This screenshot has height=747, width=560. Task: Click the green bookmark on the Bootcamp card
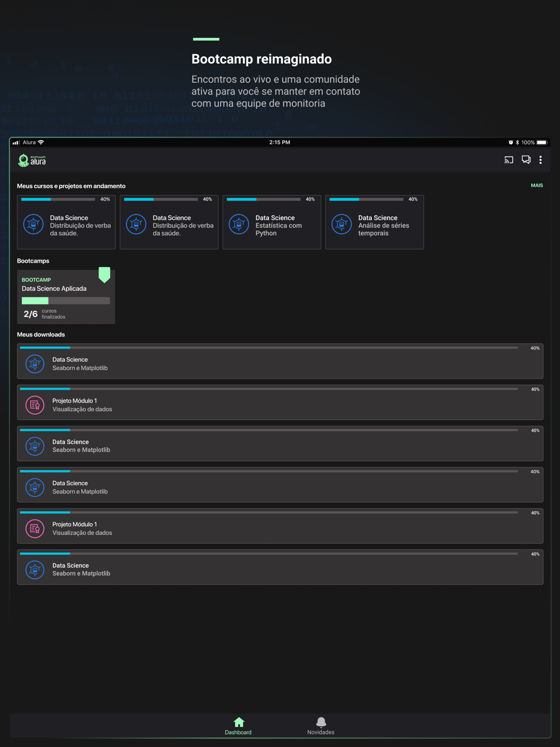click(x=104, y=274)
